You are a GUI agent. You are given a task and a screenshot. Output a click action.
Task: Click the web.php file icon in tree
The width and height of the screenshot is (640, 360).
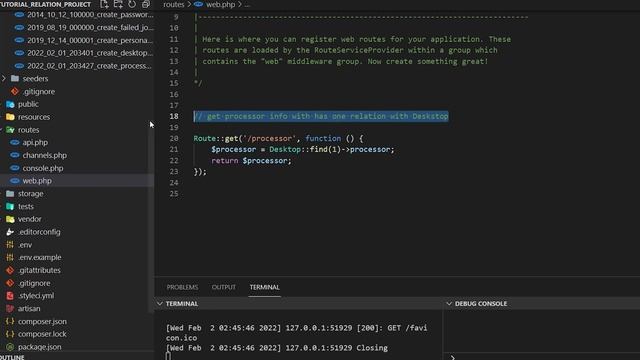[x=15, y=181]
